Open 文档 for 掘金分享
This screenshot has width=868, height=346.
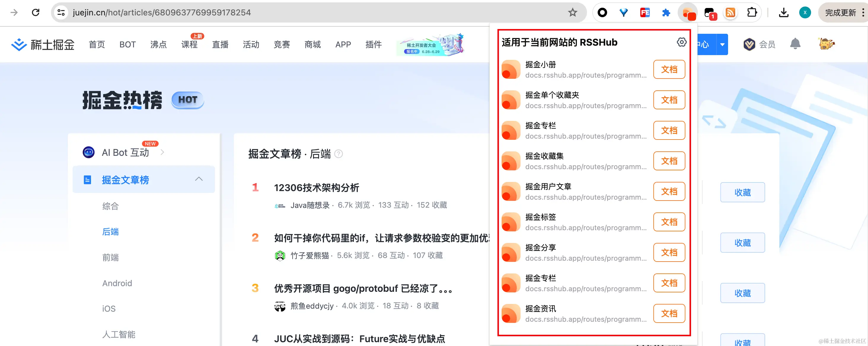(669, 252)
